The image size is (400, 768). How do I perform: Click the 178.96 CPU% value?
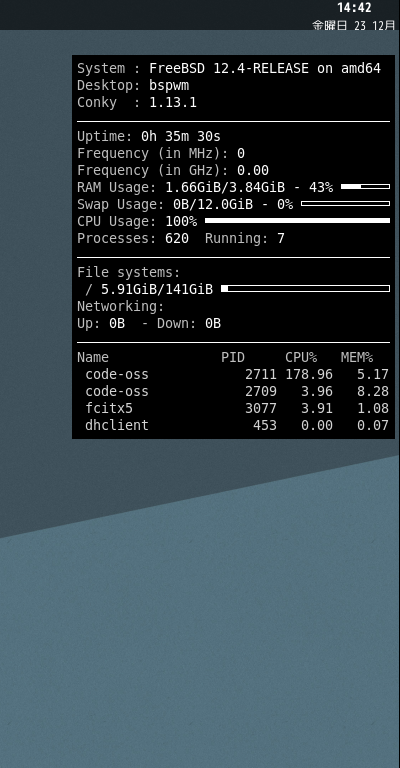308,375
